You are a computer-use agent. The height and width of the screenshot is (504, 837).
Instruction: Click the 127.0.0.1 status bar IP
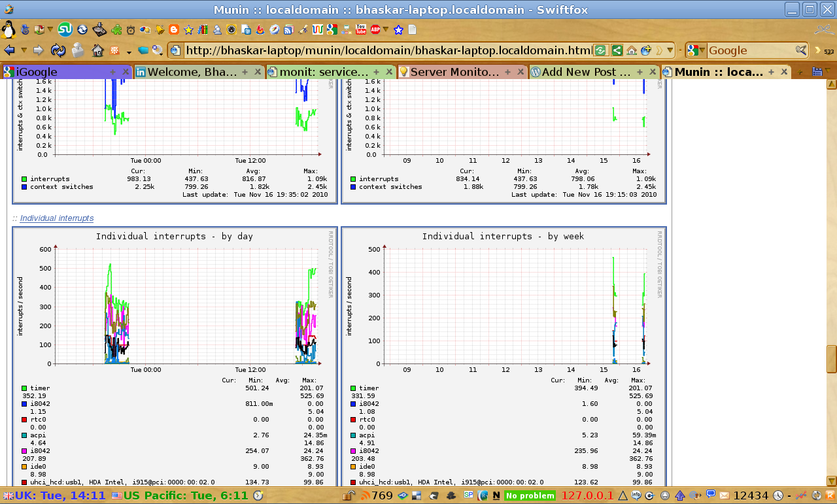tap(587, 496)
